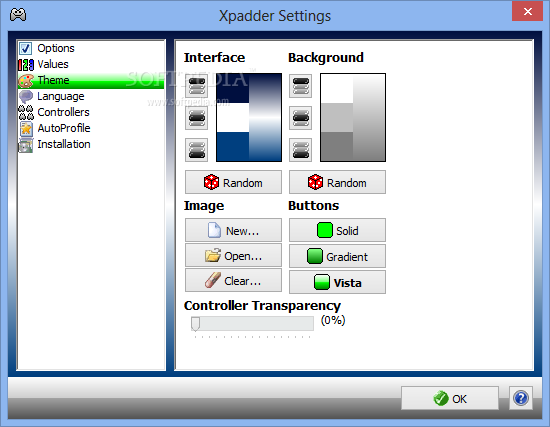This screenshot has width=550, height=427.
Task: Select Background bottom color layer button
Action: click(301, 150)
